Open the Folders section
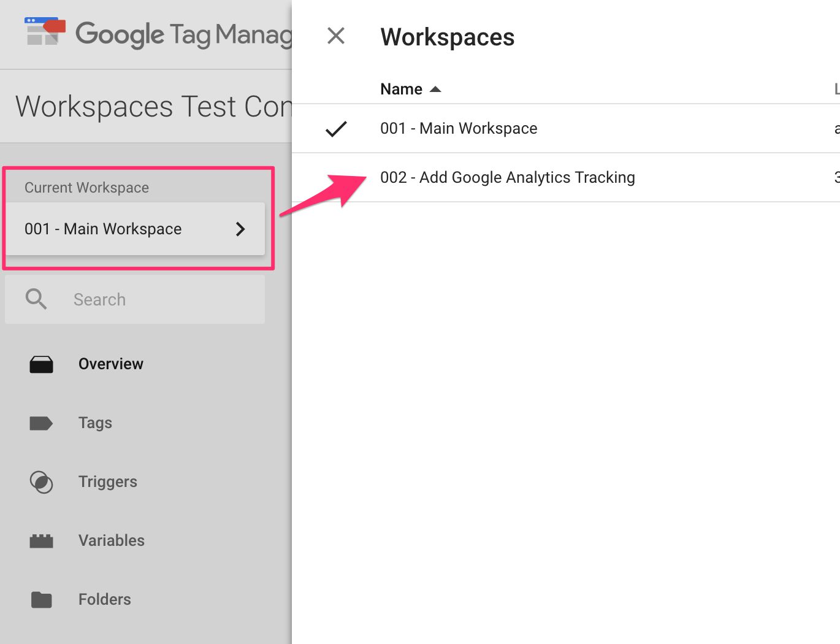This screenshot has width=840, height=644. (x=105, y=599)
